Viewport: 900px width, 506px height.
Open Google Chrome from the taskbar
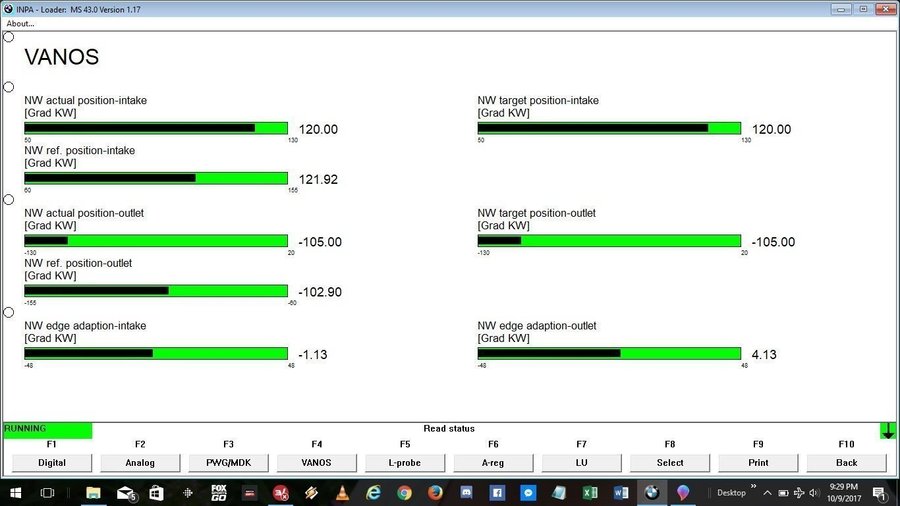pos(404,493)
